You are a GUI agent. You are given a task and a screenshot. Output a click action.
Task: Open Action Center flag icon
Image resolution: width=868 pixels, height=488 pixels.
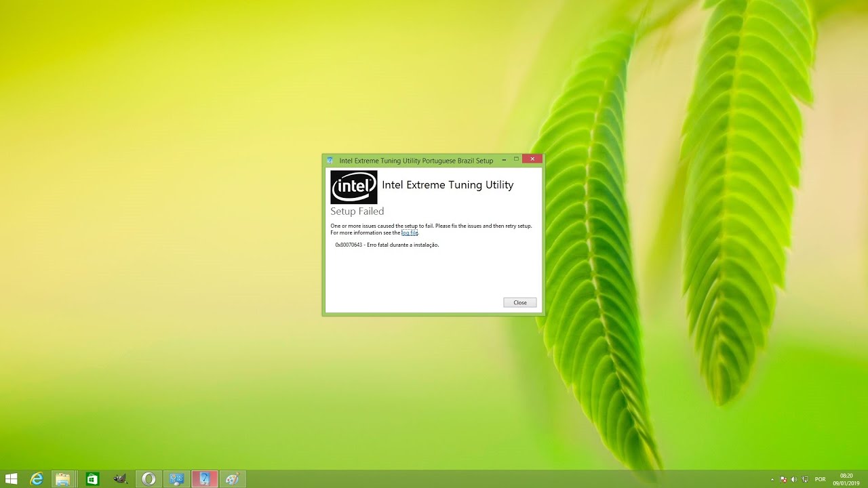[784, 479]
